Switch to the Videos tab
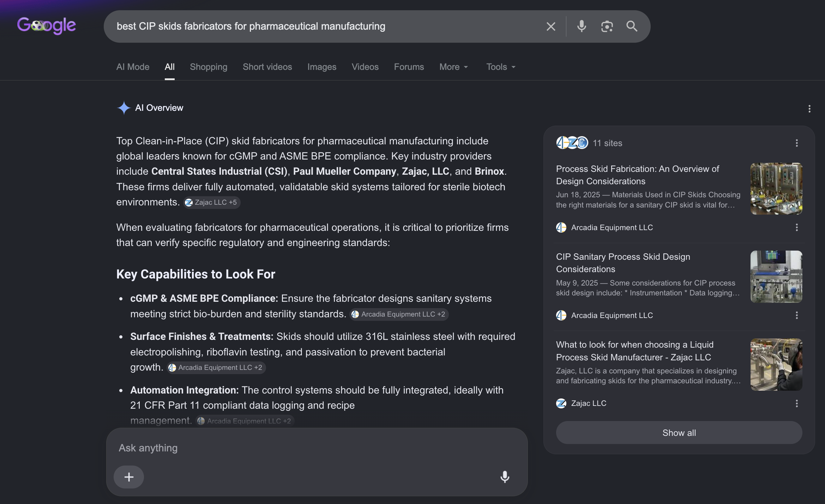Screen dimensions: 825x504 point(365,67)
